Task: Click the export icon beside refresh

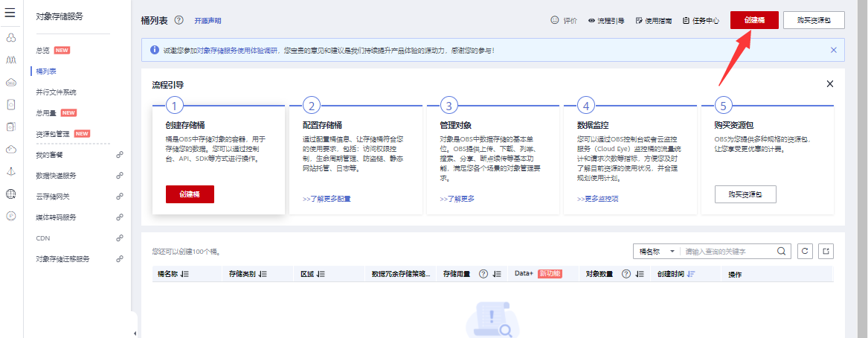Action: click(826, 251)
